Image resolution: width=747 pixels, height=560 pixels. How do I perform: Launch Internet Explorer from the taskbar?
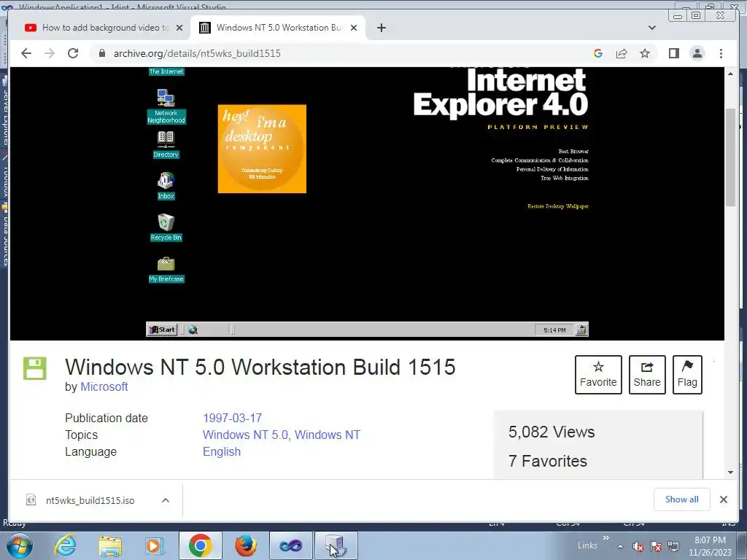pos(65,545)
